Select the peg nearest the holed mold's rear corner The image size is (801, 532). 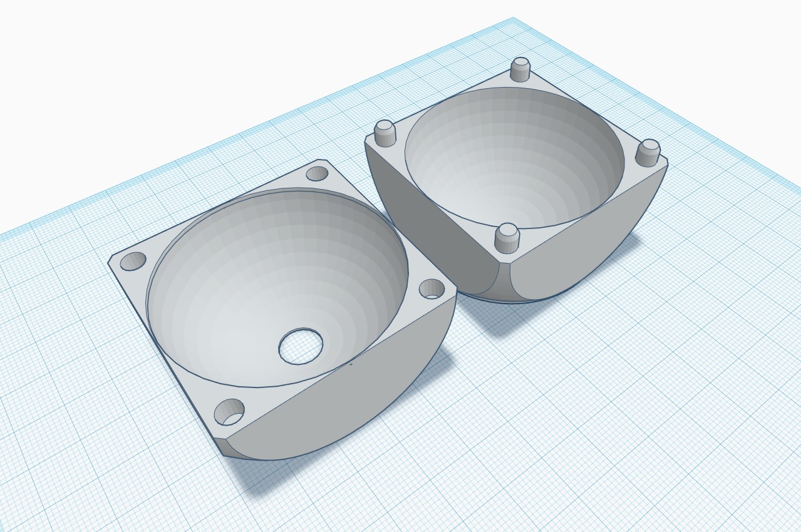click(x=385, y=133)
